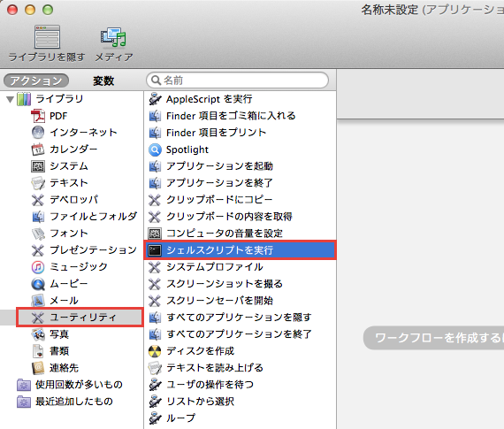Image resolution: width=504 pixels, height=429 pixels.
Task: Select すべてのアプリケーションを隠す action
Action: click(x=240, y=318)
